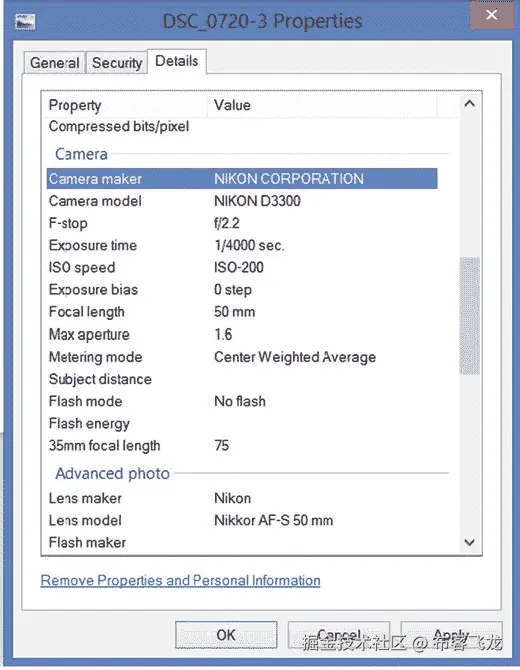Click the ISO-200 value

[x=238, y=267]
